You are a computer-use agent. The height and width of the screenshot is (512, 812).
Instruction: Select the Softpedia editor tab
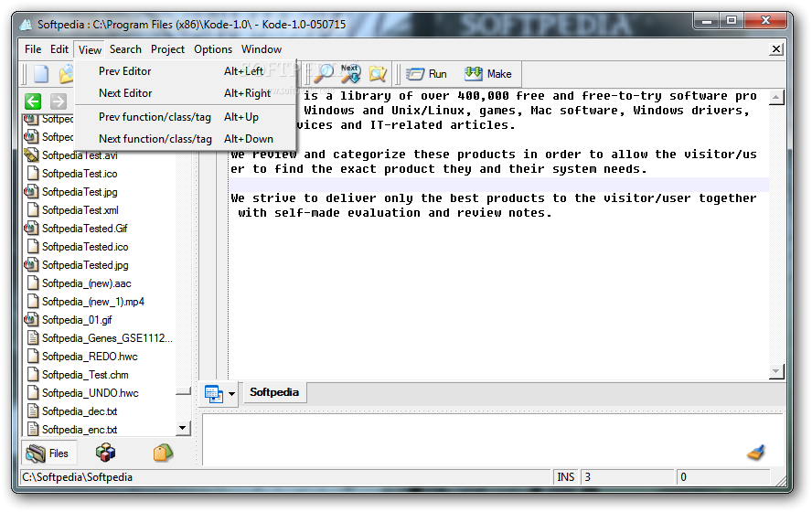pos(274,392)
